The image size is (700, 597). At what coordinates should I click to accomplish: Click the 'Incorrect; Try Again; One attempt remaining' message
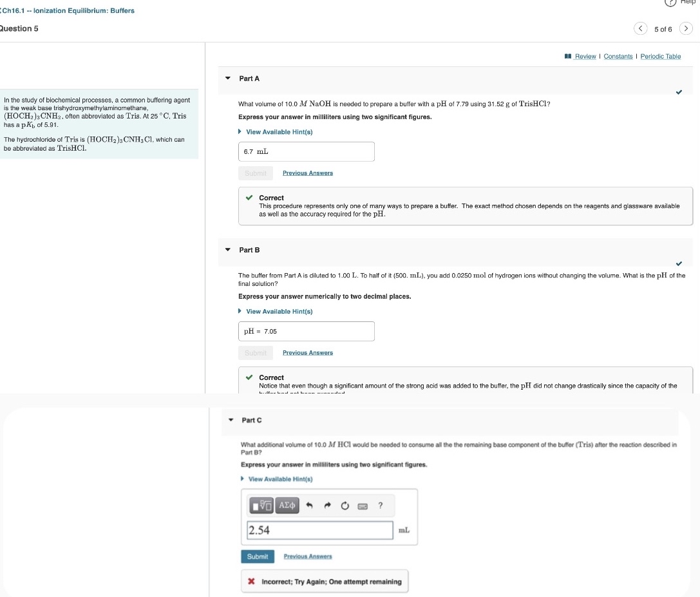click(x=331, y=582)
